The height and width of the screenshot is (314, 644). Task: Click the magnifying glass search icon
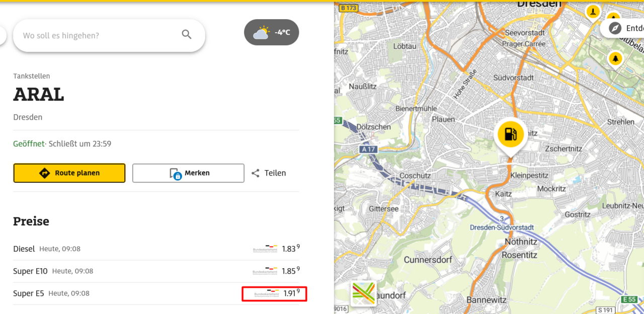pyautogui.click(x=187, y=35)
